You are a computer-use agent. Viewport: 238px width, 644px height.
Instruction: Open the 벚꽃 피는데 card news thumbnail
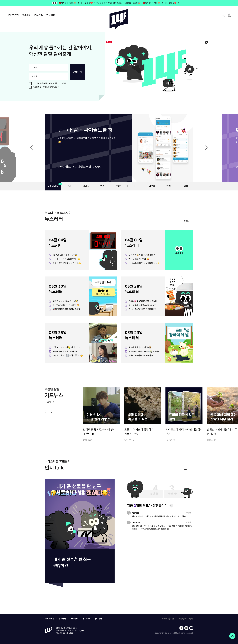click(x=143, y=406)
